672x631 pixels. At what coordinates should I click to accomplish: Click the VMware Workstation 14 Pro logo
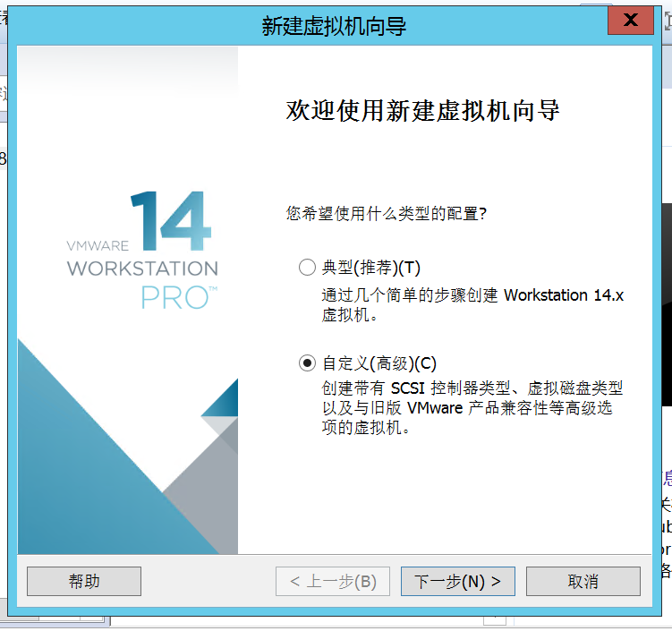(x=142, y=251)
